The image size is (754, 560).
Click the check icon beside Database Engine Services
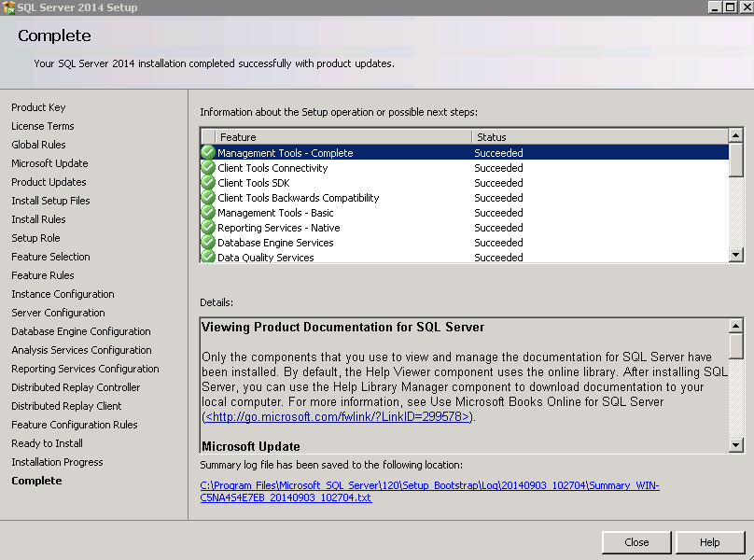208,242
